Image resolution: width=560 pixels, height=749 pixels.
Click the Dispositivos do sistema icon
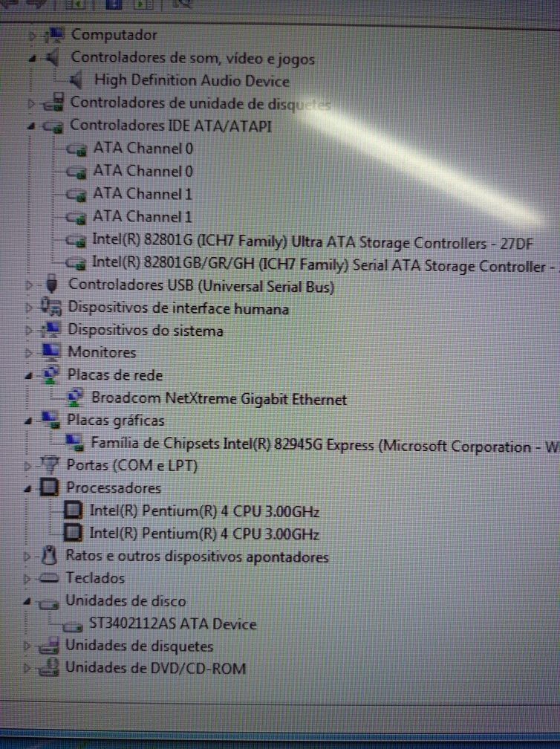pos(51,329)
